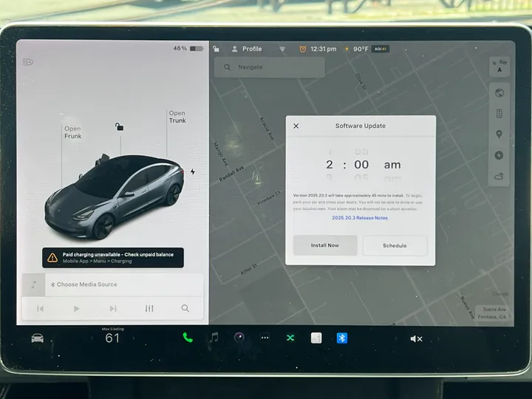
Task: Skip to next track
Action: pos(113,308)
